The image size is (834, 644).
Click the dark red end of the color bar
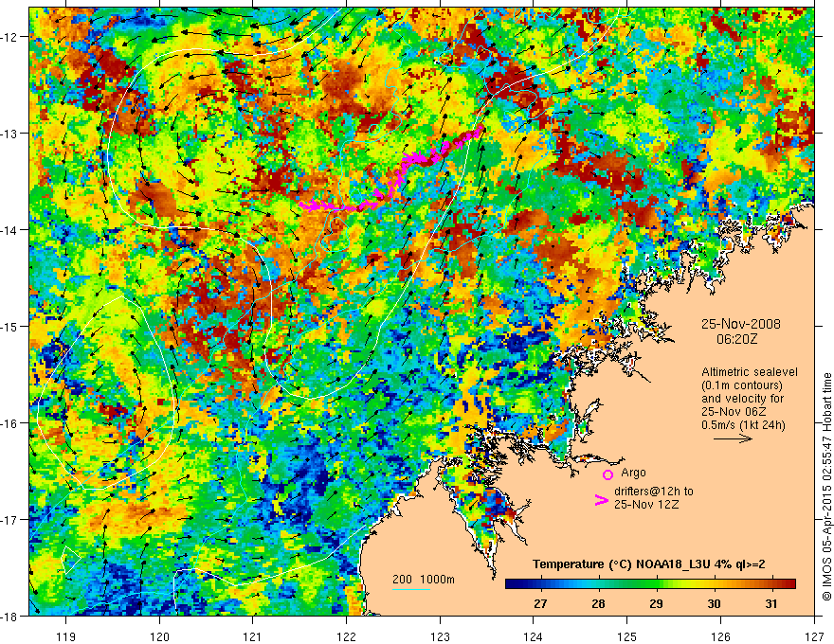pyautogui.click(x=789, y=584)
